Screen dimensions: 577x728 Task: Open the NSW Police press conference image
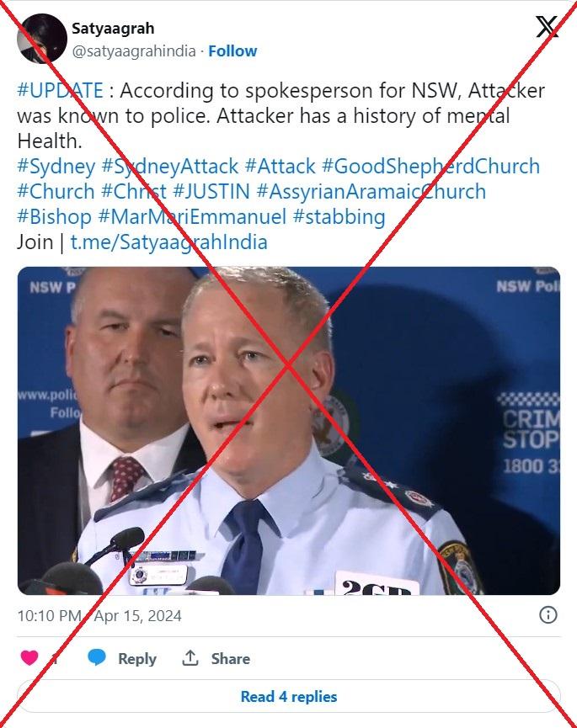pyautogui.click(x=288, y=430)
